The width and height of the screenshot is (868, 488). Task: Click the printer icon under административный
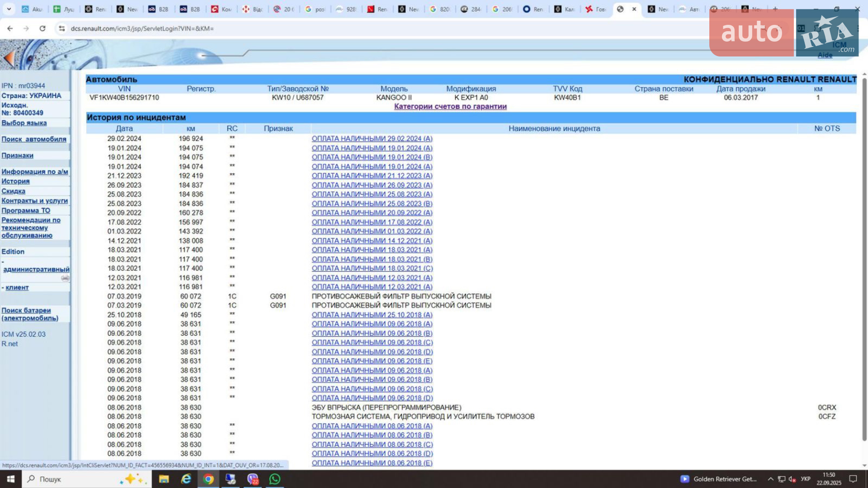coord(66,278)
